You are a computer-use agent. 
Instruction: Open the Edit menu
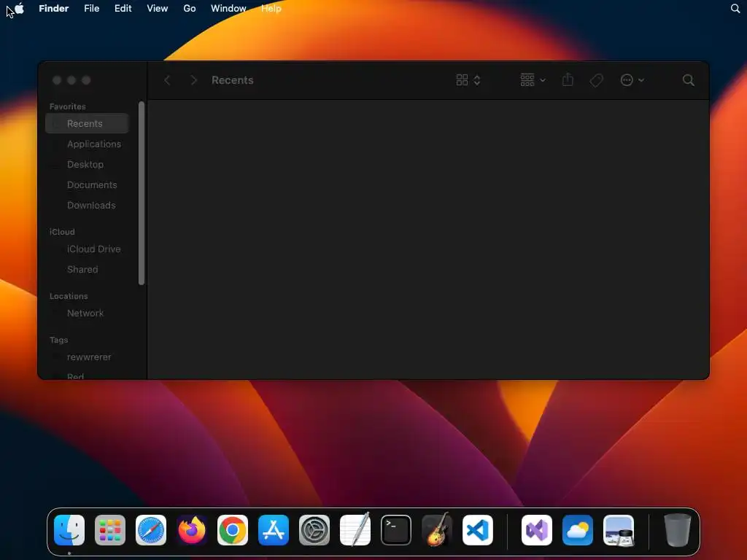[123, 8]
